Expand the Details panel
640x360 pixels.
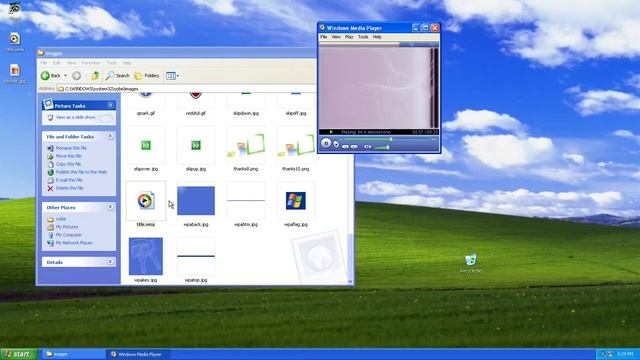pos(110,262)
